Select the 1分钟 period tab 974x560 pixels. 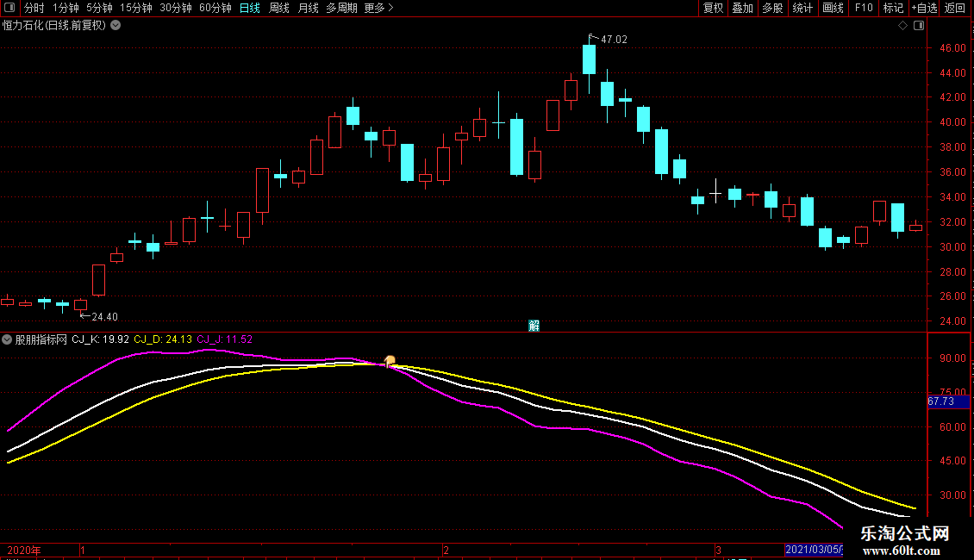(x=66, y=8)
